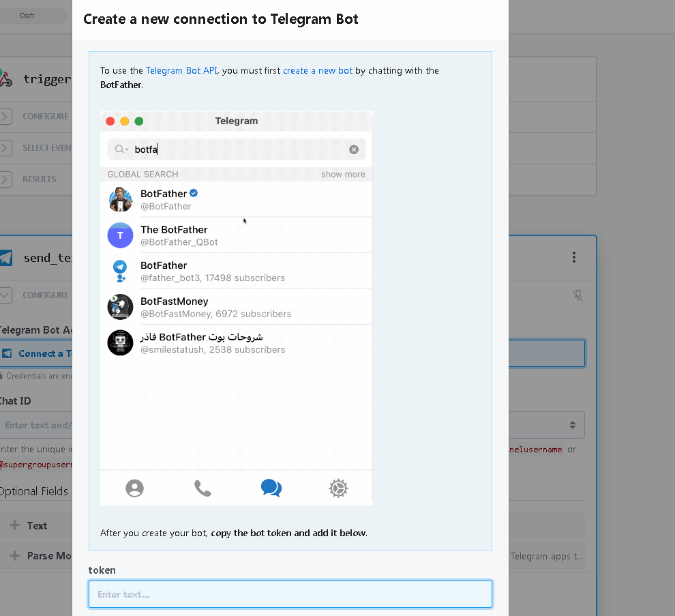Screen dimensions: 675x616
Task: Click the botfa search field in Telegram
Action: pyautogui.click(x=237, y=149)
